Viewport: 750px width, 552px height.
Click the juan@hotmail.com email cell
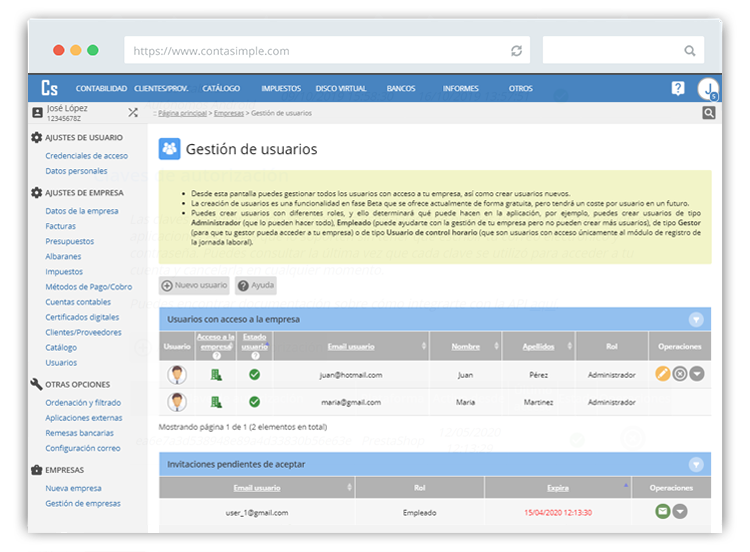coord(351,375)
